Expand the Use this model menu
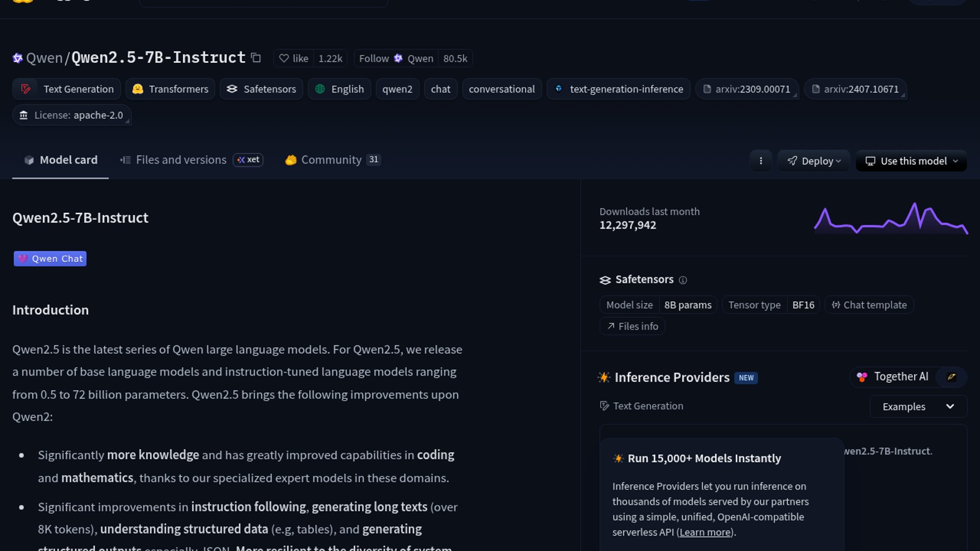This screenshot has height=551, width=980. pyautogui.click(x=911, y=161)
